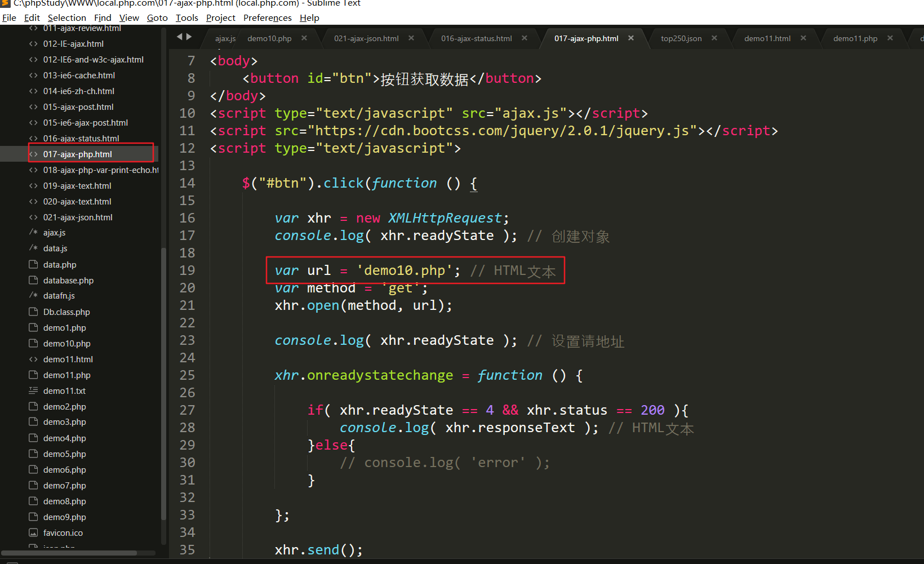Switch to the demo11.html tab
The image size is (924, 564).
[767, 38]
